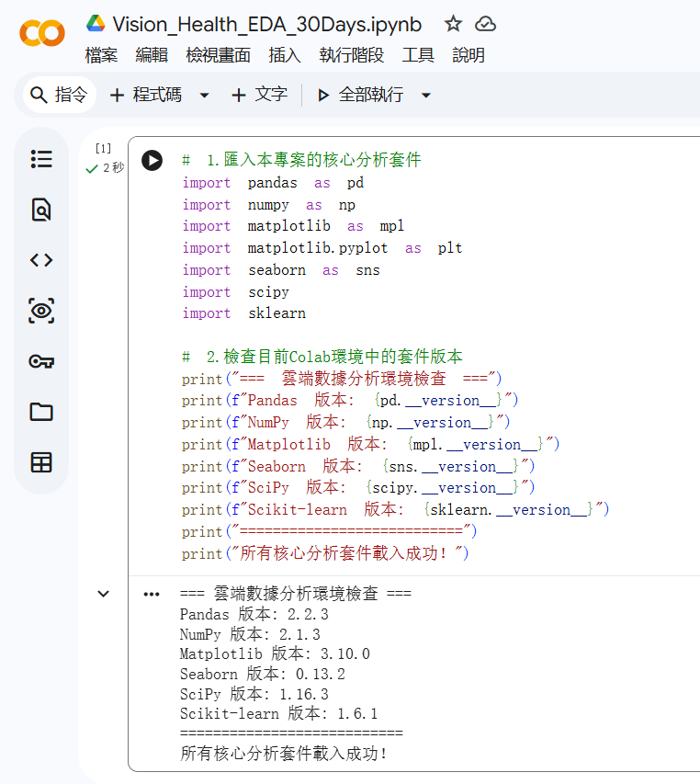
Task: Open the table of contents panel
Action: (x=41, y=159)
